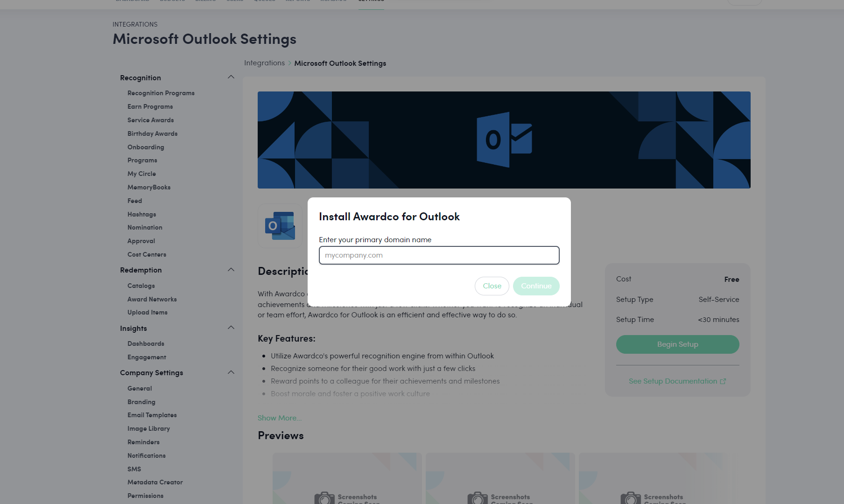Click the external link icon next to Setup Documentation

(x=723, y=381)
